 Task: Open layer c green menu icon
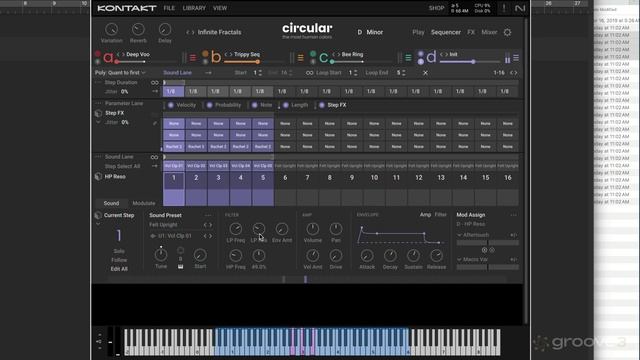click(x=408, y=58)
